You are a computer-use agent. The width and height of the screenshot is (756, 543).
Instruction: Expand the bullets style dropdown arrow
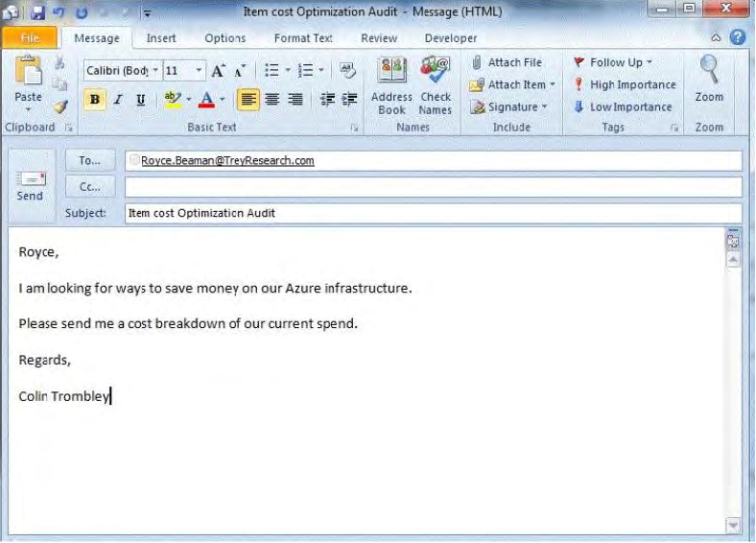point(288,71)
